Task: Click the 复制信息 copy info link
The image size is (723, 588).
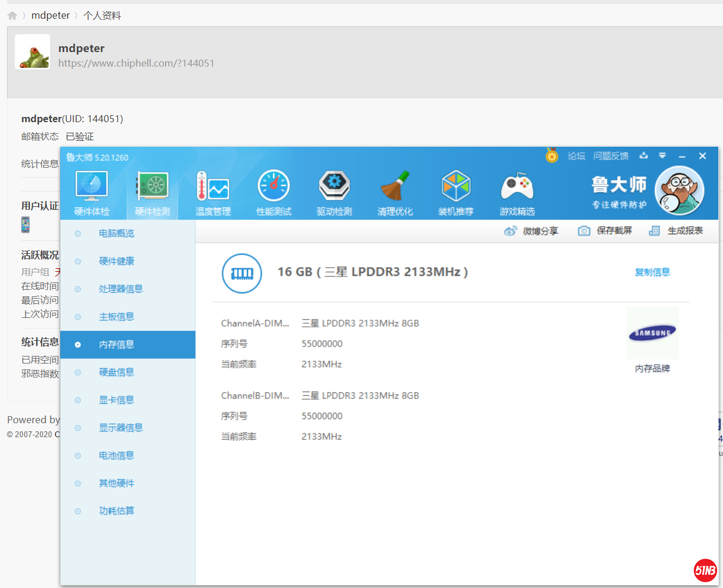Action: [652, 272]
